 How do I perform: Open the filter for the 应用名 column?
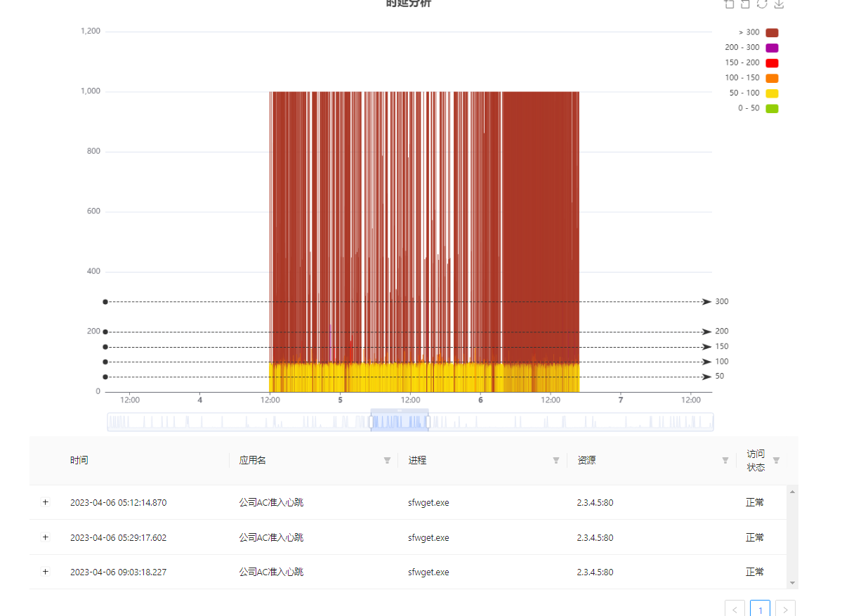click(387, 461)
